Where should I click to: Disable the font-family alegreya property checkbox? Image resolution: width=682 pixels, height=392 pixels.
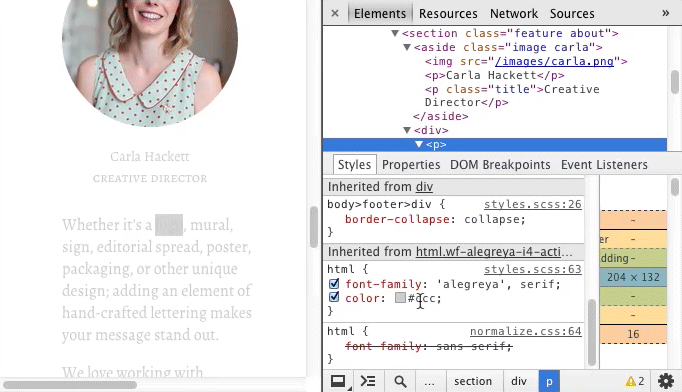click(334, 284)
